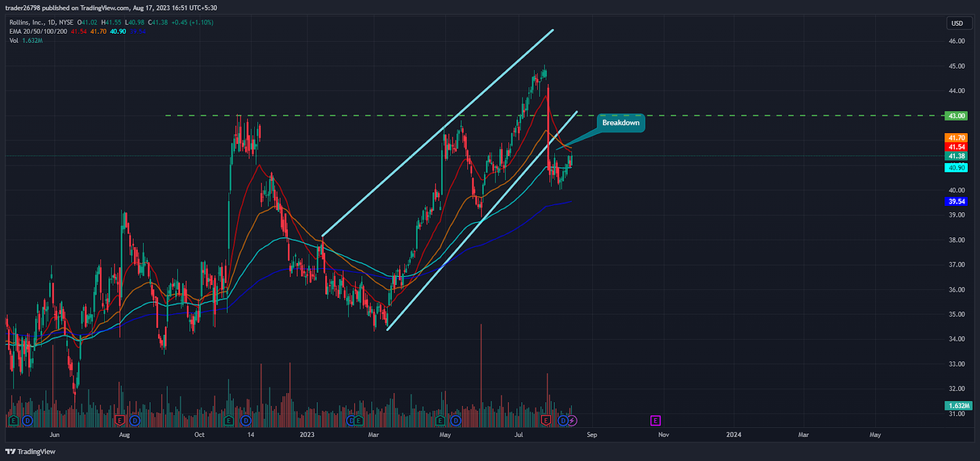Click the 46.00 price on the scale
Viewport: 980px width, 461px height.
[x=957, y=41]
